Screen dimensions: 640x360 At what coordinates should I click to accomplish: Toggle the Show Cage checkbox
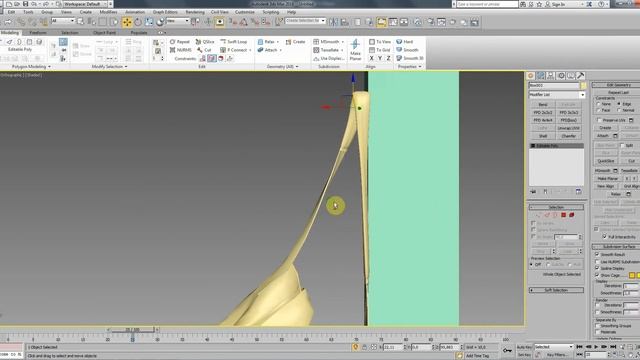[x=597, y=276]
